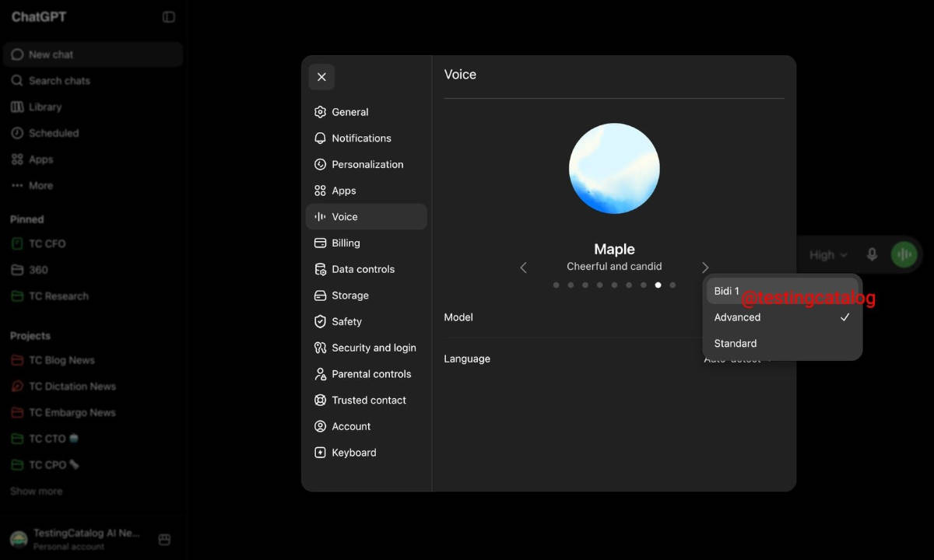Click the Parental controls icon

click(320, 374)
